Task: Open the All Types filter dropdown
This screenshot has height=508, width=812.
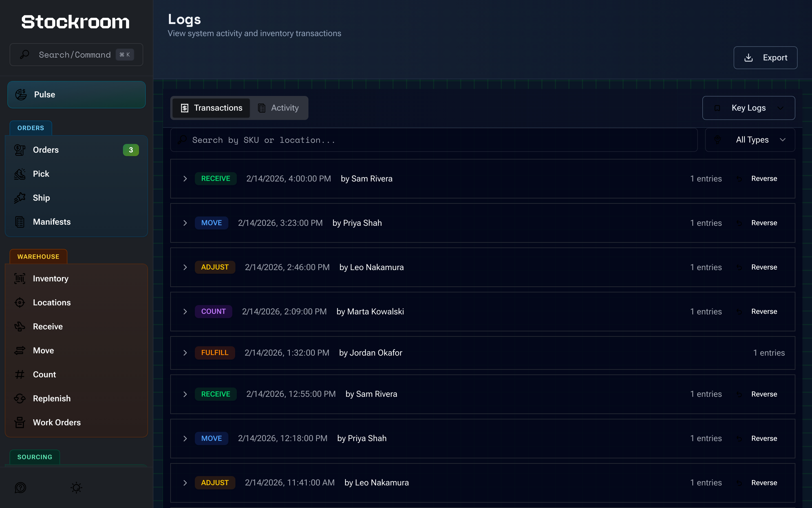Action: point(750,140)
